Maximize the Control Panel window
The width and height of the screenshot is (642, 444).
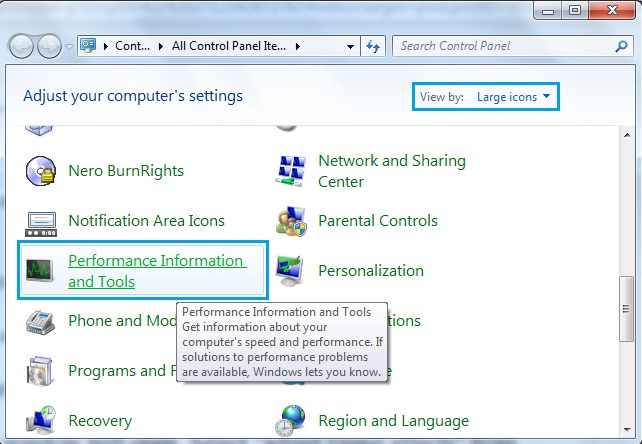pos(574,10)
